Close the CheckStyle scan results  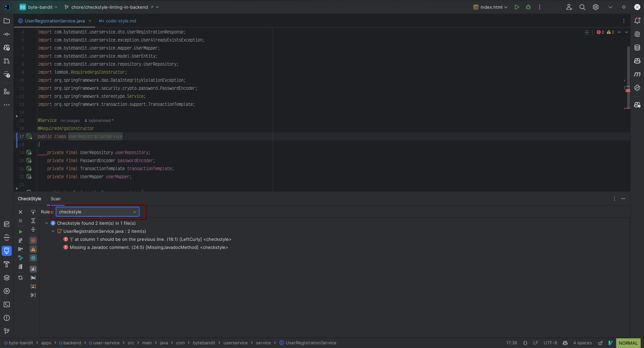(20, 212)
